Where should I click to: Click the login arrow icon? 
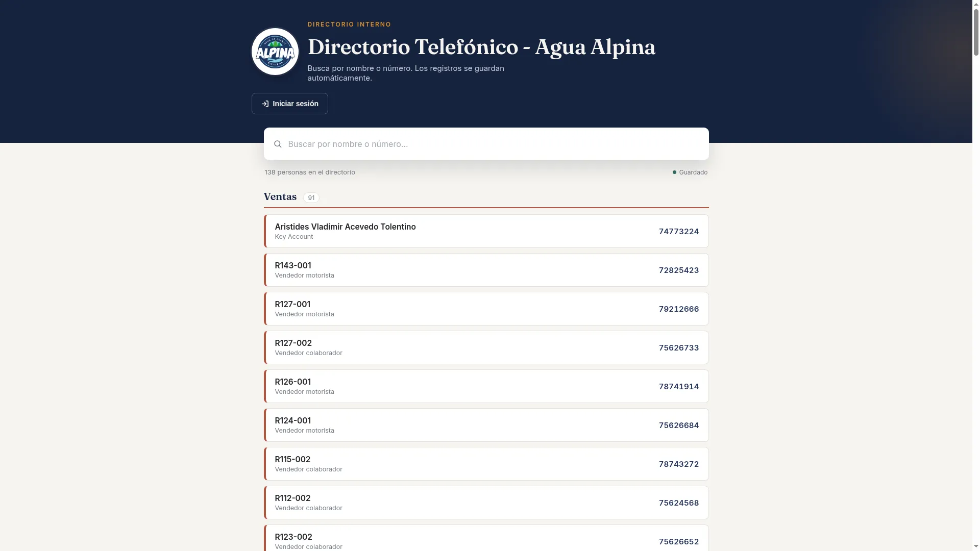point(265,104)
